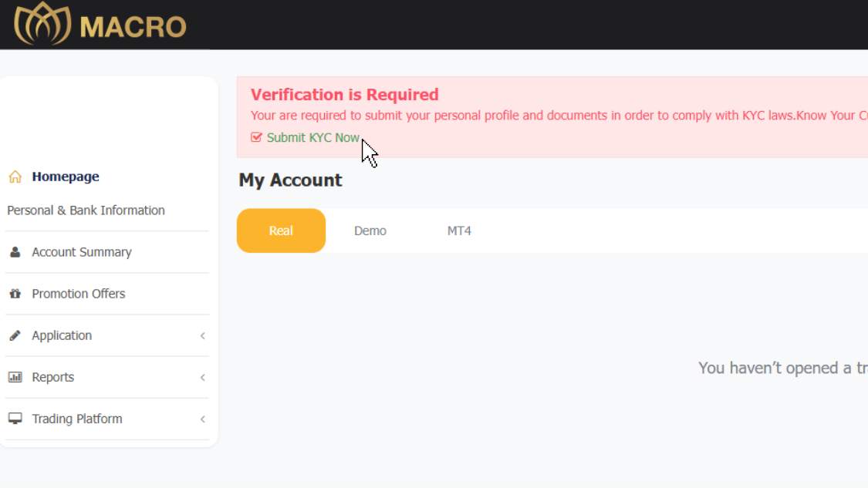Viewport: 868px width, 488px height.
Task: Click the MACRO lotus logo in the header
Action: click(x=42, y=24)
